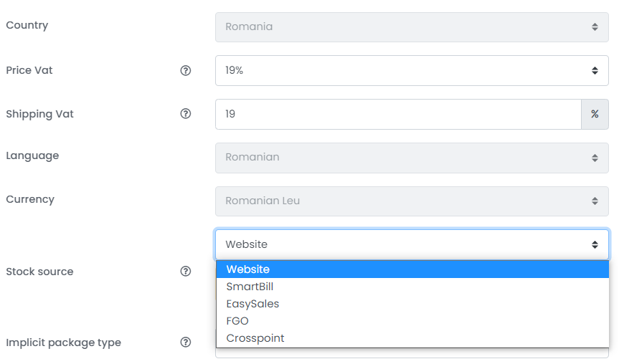Screen dimensions: 619x364
Task: Click the Currency dropdown arrows
Action: (595, 201)
